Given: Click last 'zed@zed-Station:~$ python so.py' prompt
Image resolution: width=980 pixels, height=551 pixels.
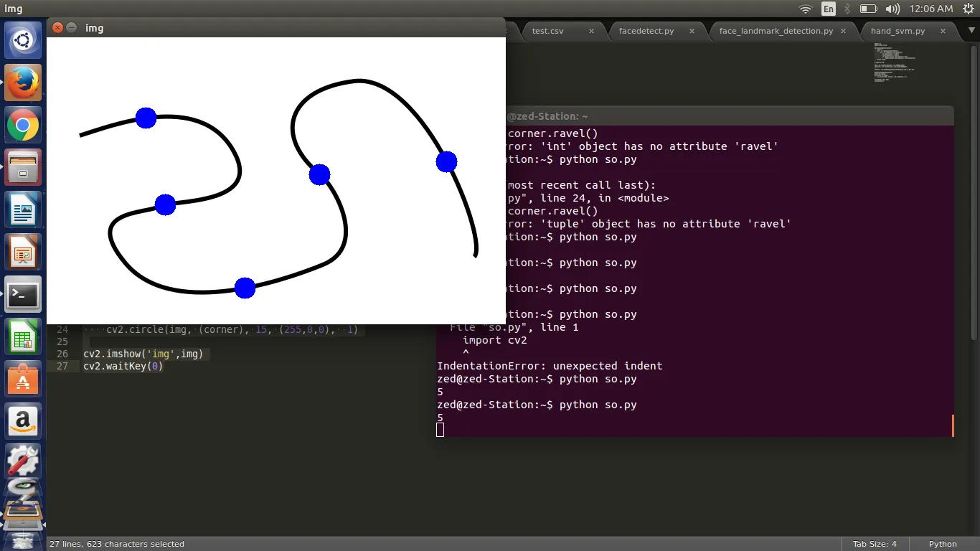Looking at the screenshot, I should 537,405.
